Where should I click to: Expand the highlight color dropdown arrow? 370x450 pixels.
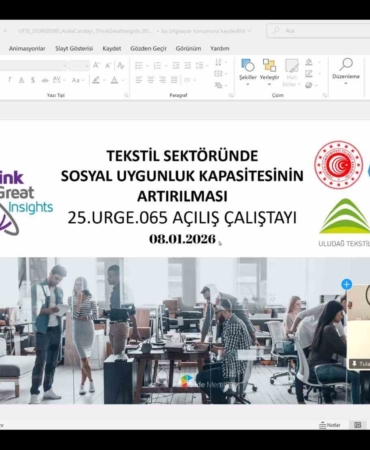104,80
